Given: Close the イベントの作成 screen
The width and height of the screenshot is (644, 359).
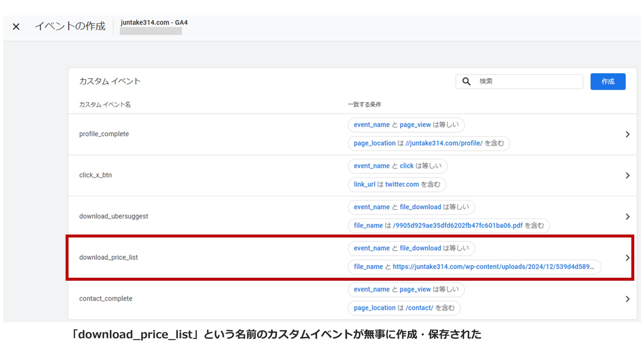Looking at the screenshot, I should pyautogui.click(x=16, y=26).
